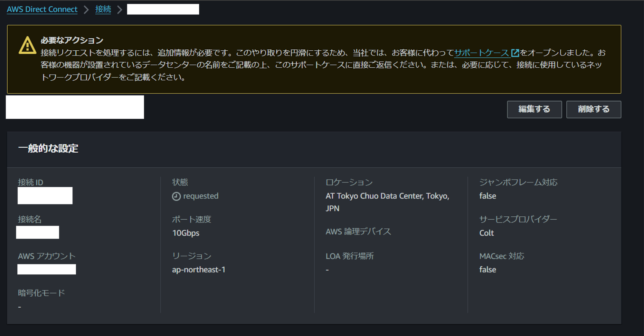Click the warning triangle icon in alert
Viewport: 644px width, 336px height.
click(x=27, y=45)
